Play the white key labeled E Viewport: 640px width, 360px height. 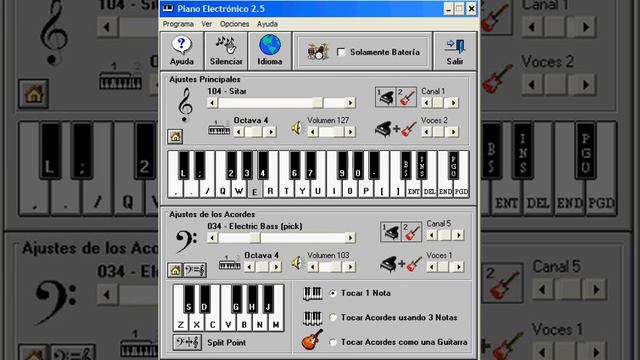255,191
